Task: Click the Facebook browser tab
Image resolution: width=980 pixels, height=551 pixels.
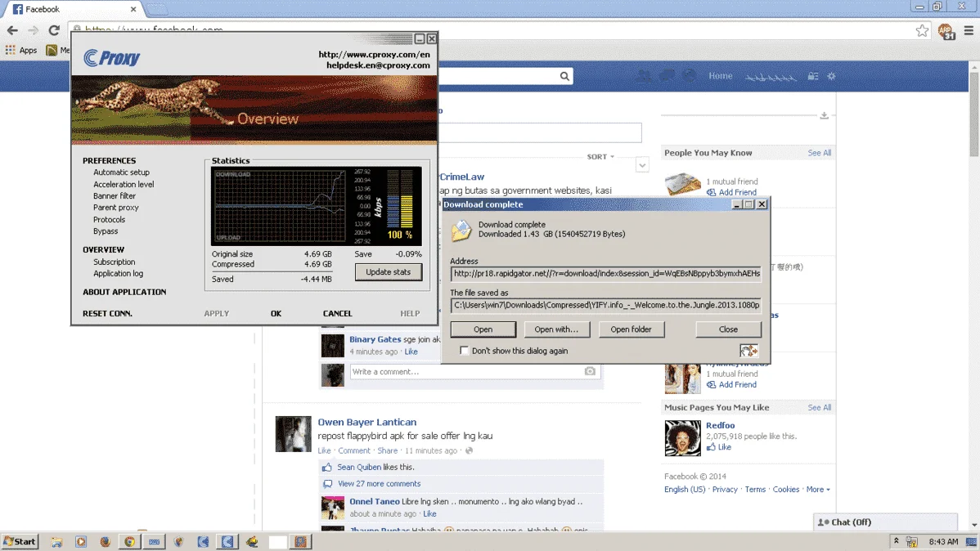Action: pos(74,9)
